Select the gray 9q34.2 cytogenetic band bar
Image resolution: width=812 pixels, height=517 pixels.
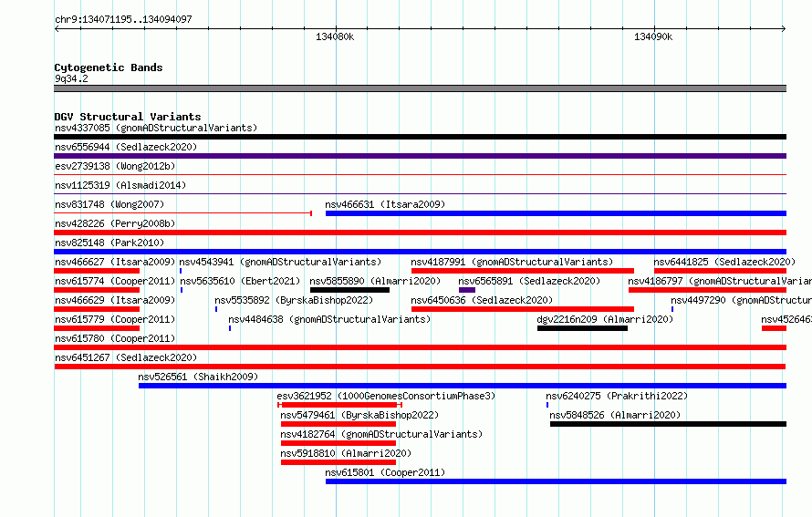pyautogui.click(x=420, y=88)
